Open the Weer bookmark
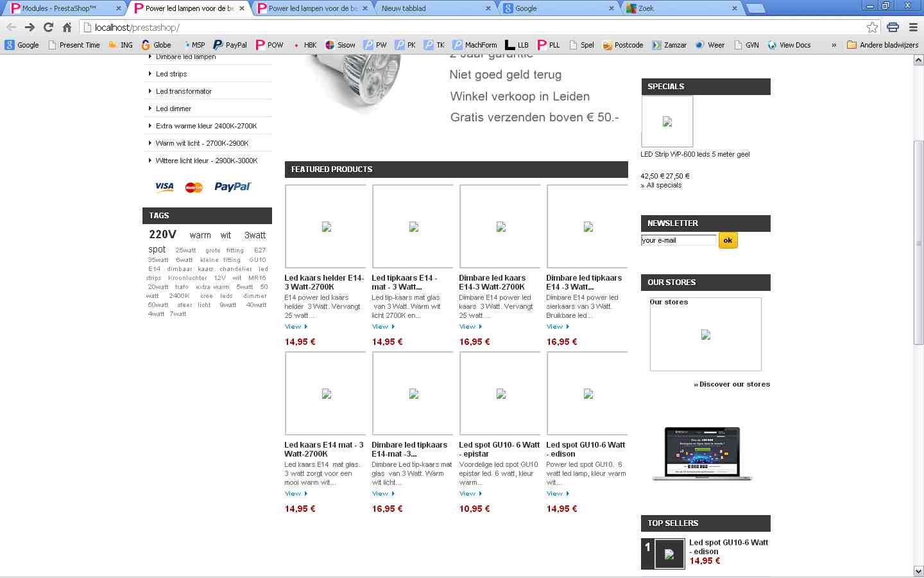The image size is (924, 578). point(710,45)
